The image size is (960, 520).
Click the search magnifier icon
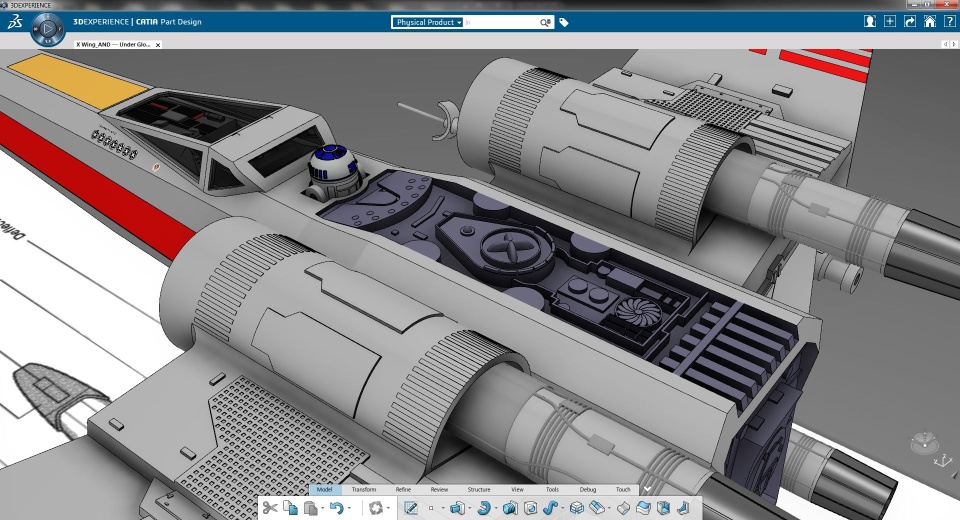[544, 22]
